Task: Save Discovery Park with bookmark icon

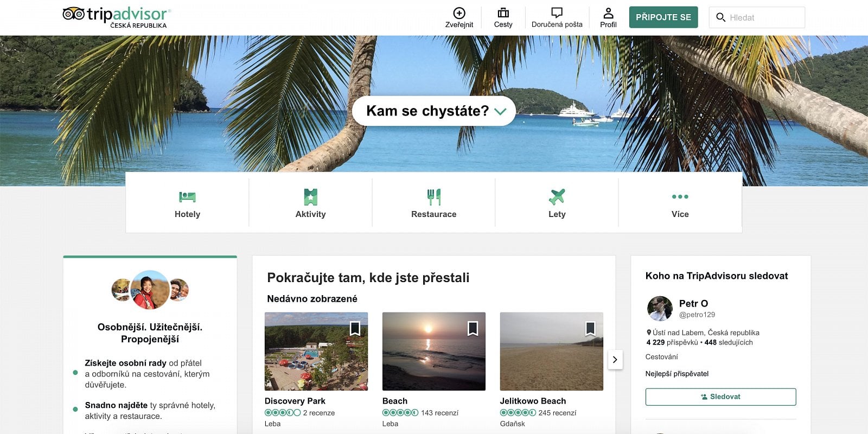Action: (x=355, y=328)
